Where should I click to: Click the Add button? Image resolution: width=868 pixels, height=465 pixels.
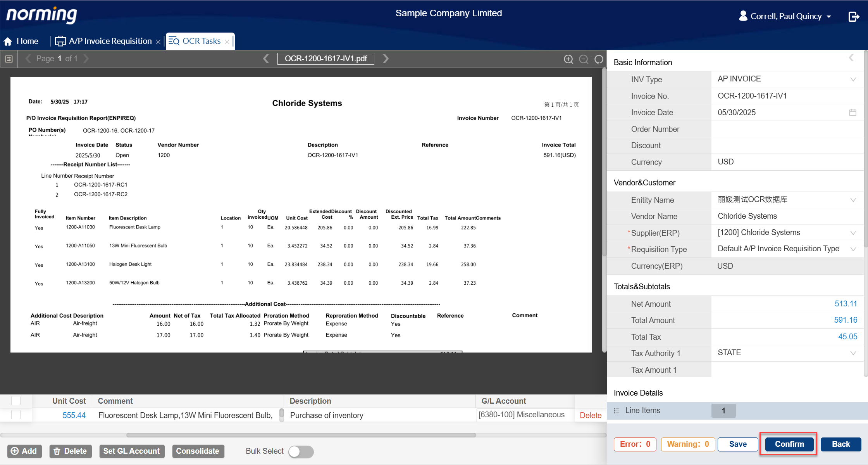[24, 451]
